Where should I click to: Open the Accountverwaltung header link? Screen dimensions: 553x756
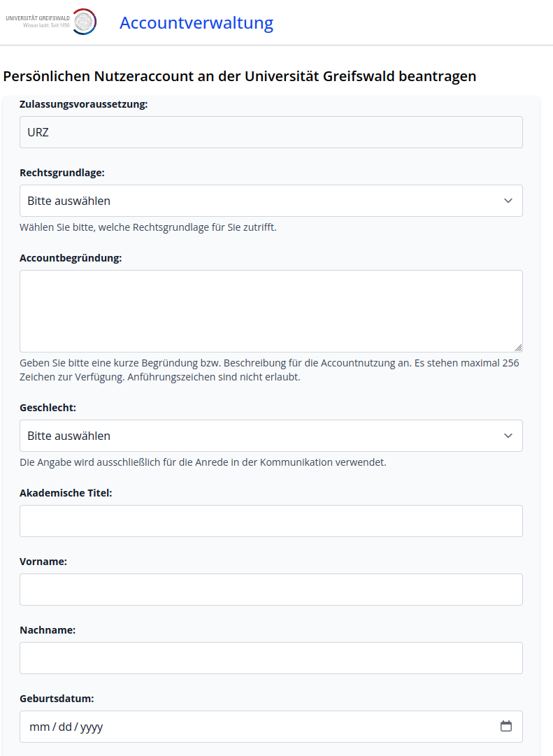(x=196, y=23)
